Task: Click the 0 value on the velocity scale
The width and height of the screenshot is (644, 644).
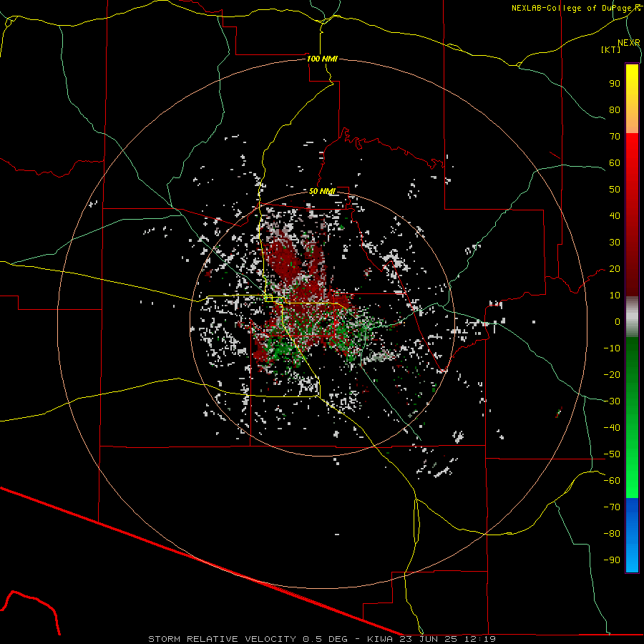Action: click(x=618, y=321)
